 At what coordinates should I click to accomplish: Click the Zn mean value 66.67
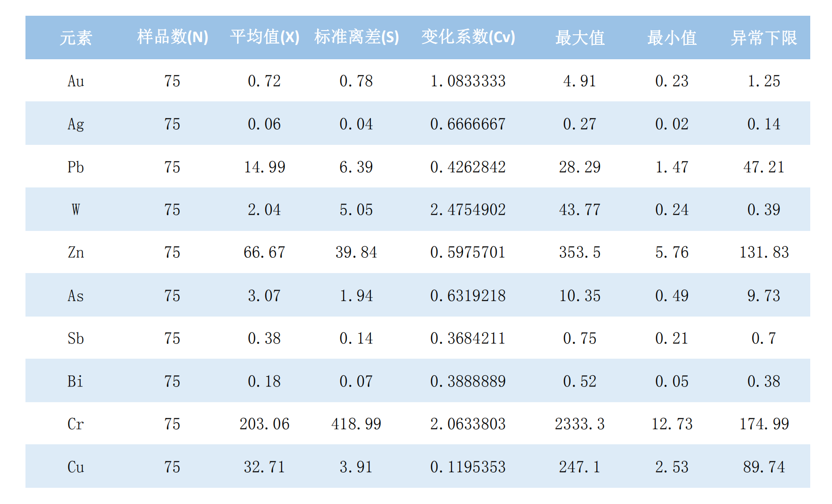[x=264, y=252]
